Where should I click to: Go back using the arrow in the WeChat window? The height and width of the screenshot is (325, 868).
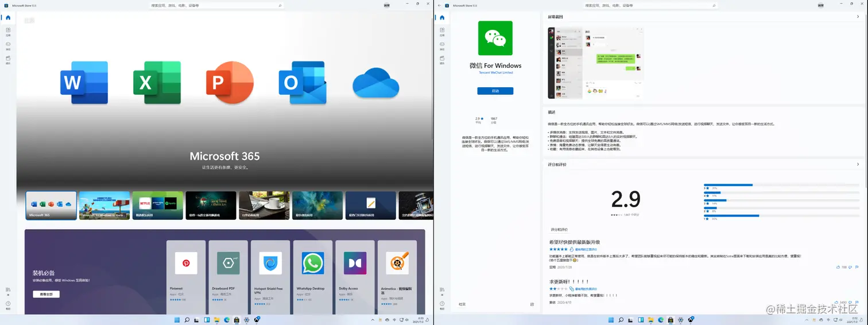tap(440, 5)
